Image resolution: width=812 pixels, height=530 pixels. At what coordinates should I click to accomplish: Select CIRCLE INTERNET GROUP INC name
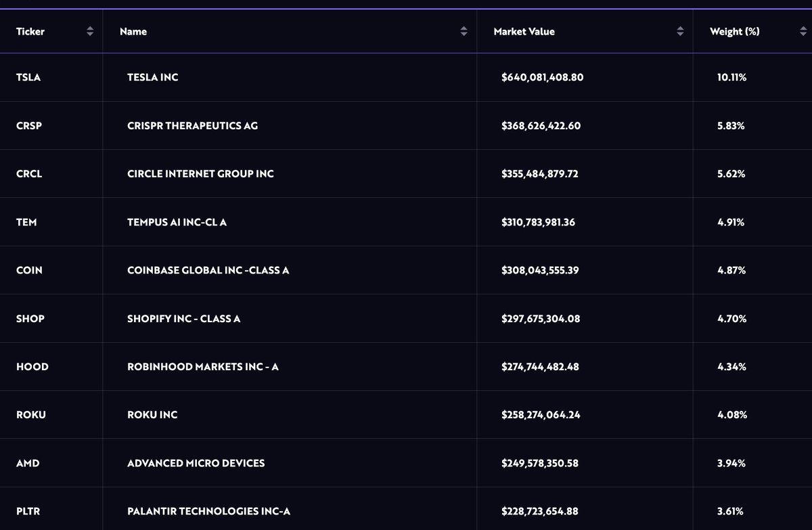(x=200, y=173)
